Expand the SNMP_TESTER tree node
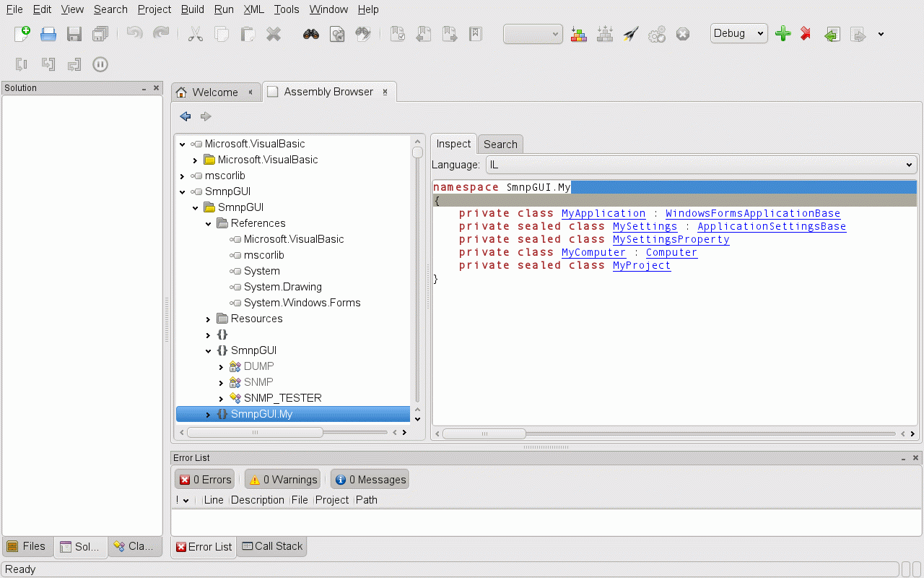The image size is (924, 578). (x=222, y=398)
